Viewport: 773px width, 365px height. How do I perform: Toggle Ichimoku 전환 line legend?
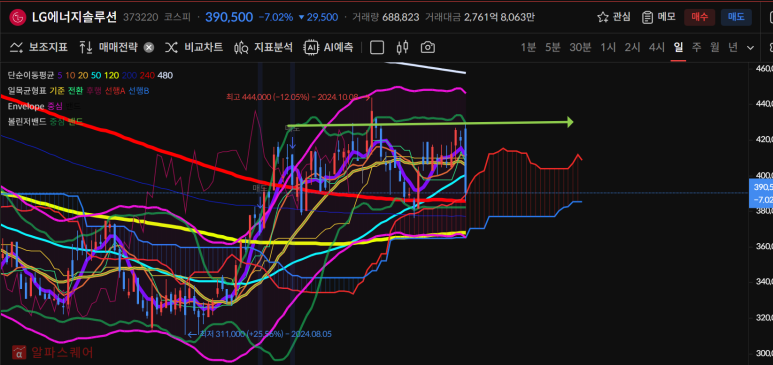point(75,91)
